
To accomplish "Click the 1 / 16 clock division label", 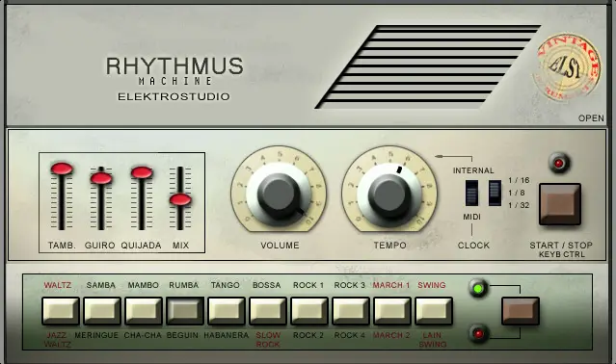I will [x=519, y=180].
